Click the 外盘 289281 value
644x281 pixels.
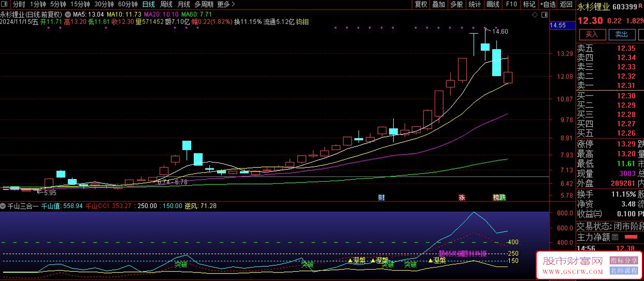click(x=623, y=183)
